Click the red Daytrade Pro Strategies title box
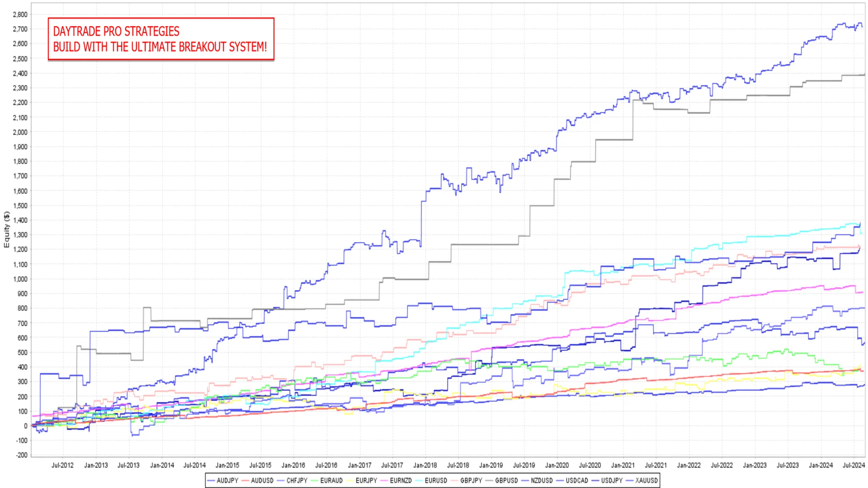 coord(161,39)
